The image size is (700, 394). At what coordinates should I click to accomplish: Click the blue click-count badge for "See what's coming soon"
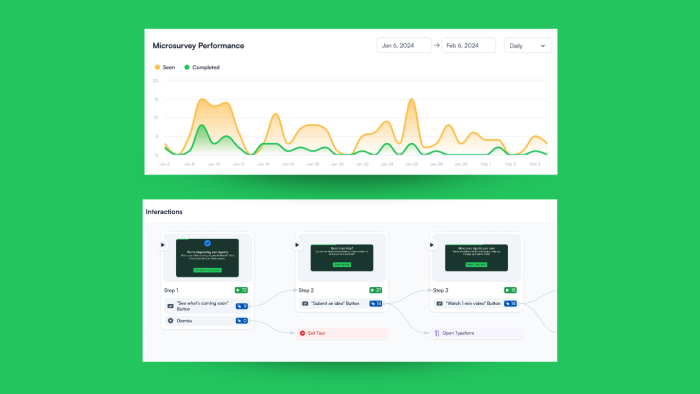pyautogui.click(x=242, y=306)
